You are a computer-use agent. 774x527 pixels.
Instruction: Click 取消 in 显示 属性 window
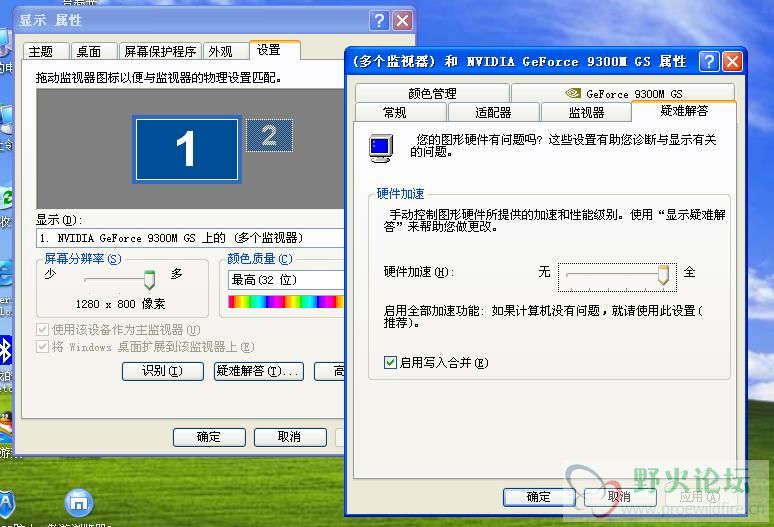[290, 437]
